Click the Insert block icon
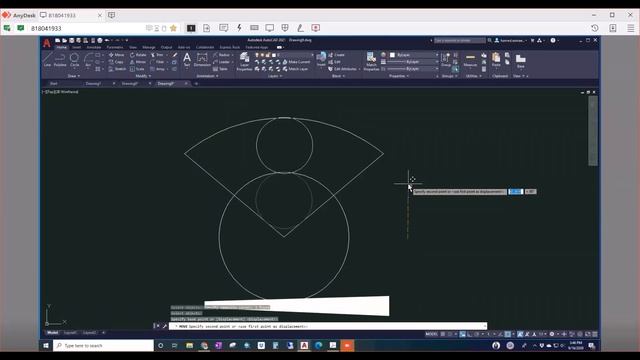The image size is (640, 360). pos(321,60)
